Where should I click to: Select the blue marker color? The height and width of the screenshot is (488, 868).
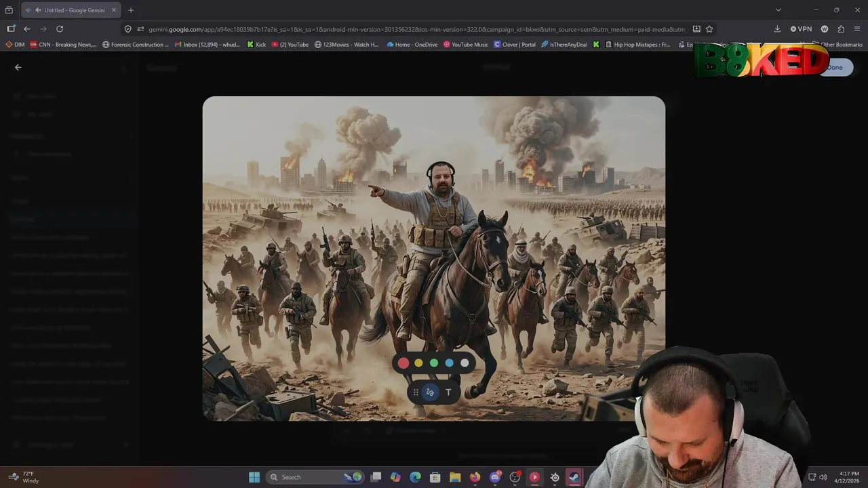click(x=449, y=363)
